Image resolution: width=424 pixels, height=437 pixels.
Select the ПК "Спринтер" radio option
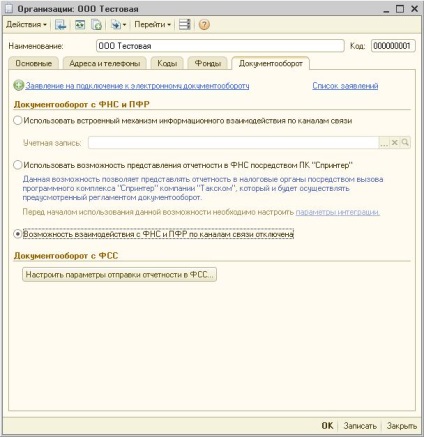coord(18,165)
